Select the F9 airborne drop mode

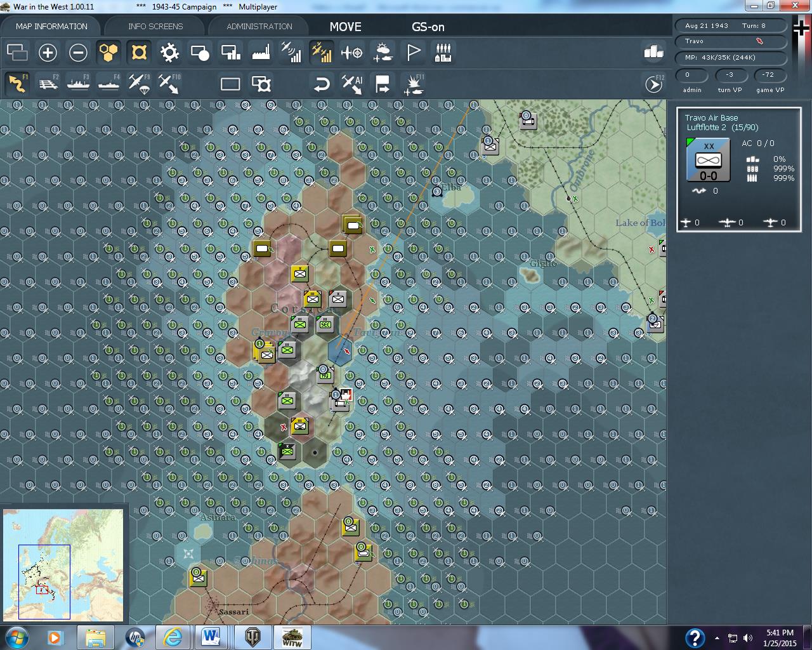click(x=139, y=84)
